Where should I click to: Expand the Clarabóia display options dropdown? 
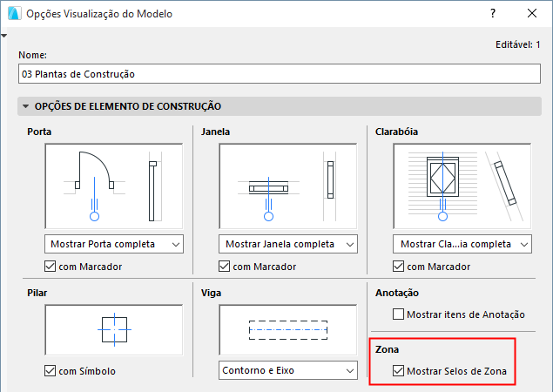pos(462,244)
